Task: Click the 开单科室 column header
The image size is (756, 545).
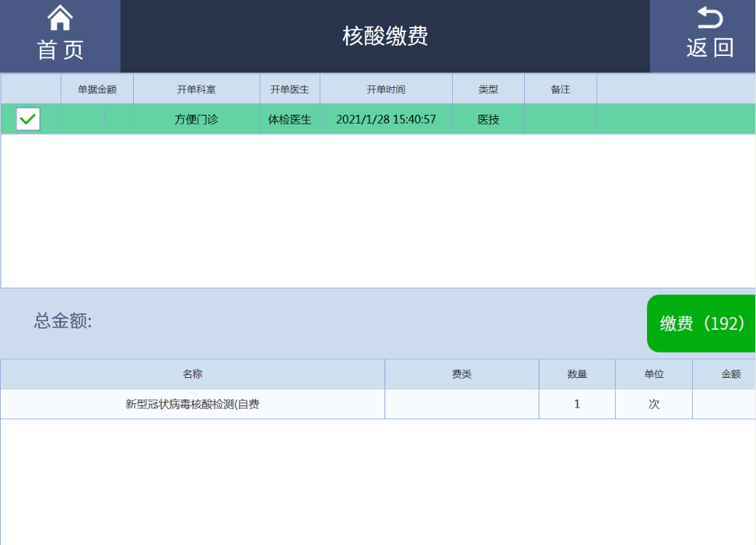Action: (x=196, y=89)
